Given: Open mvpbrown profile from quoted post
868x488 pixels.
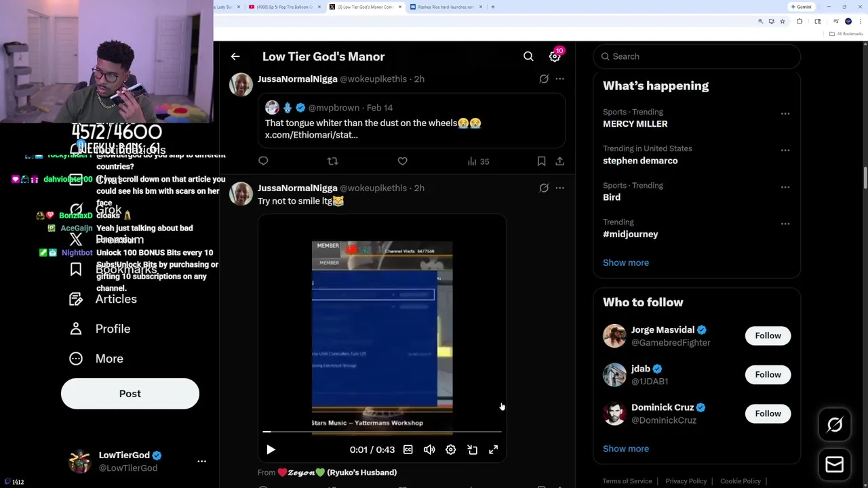Looking at the screenshot, I should (333, 108).
